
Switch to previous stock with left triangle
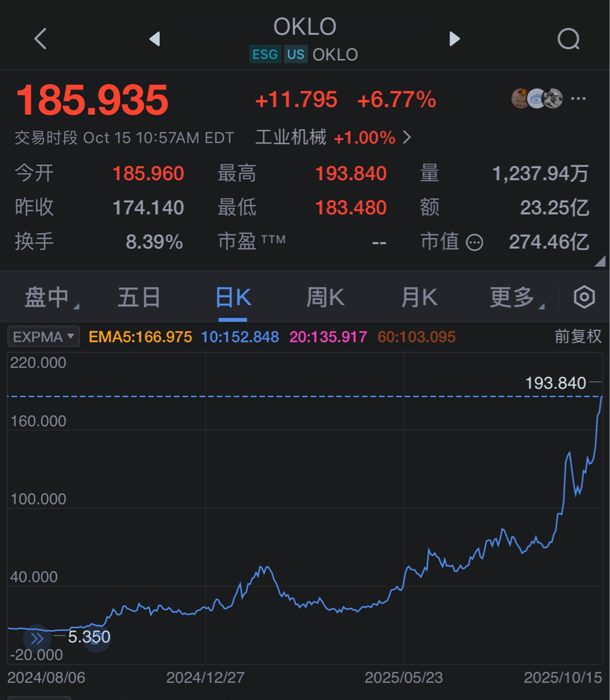[154, 39]
